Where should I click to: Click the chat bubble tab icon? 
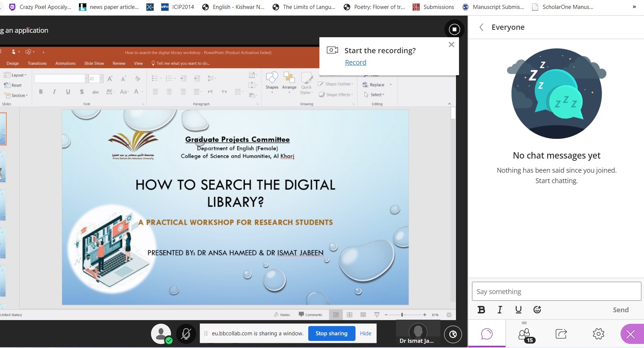tap(487, 334)
